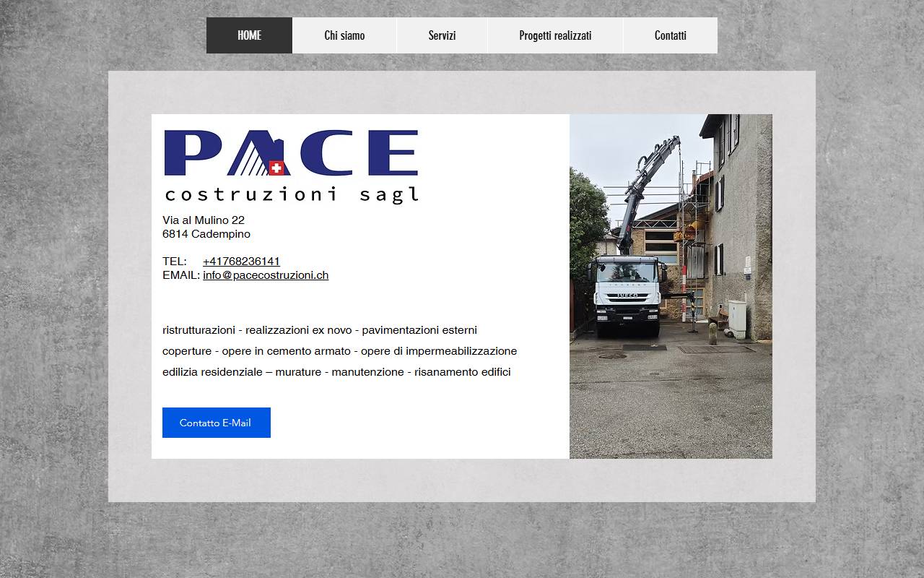Click the Contatto E-Mail button
This screenshot has height=578, width=924.
(217, 423)
